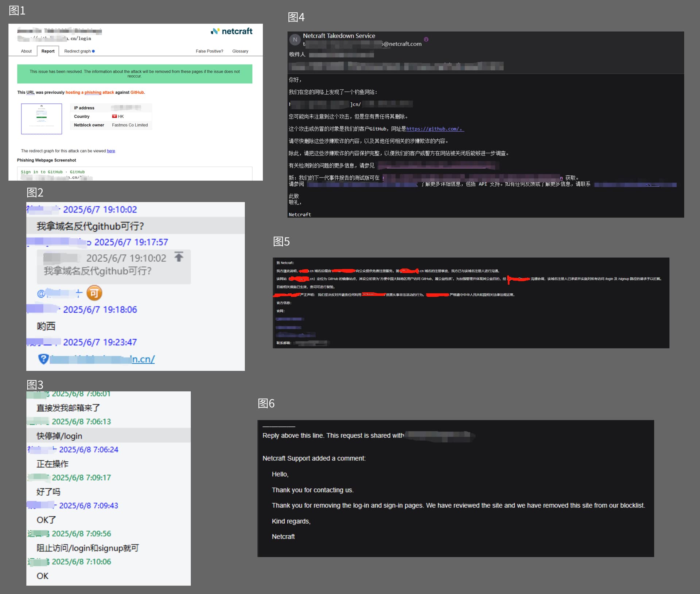Click 'Reply above this line' text
Screen dimensions: 700x594
pos(294,435)
